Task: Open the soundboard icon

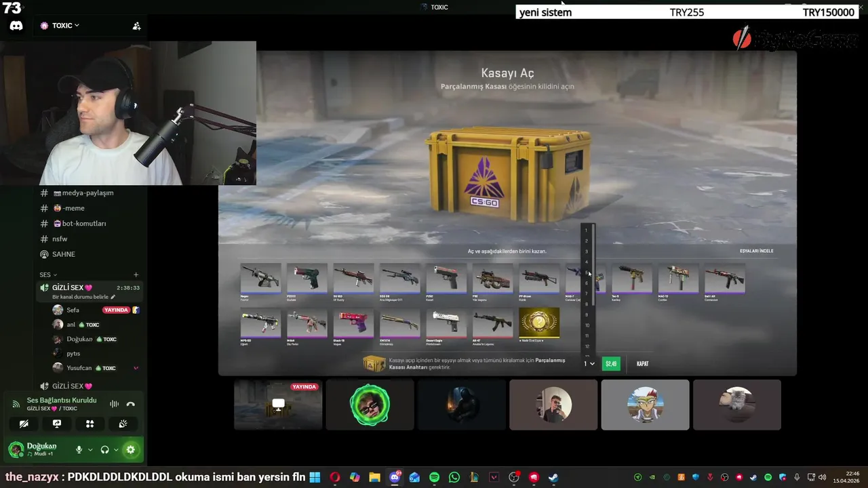Action: (x=123, y=424)
